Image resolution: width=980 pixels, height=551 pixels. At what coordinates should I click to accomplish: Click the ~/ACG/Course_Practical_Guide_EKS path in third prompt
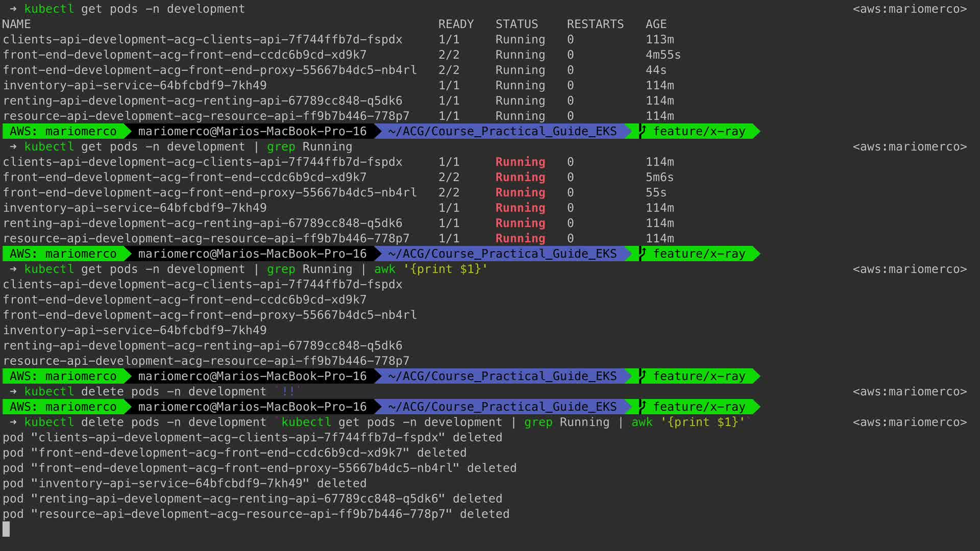[502, 376]
